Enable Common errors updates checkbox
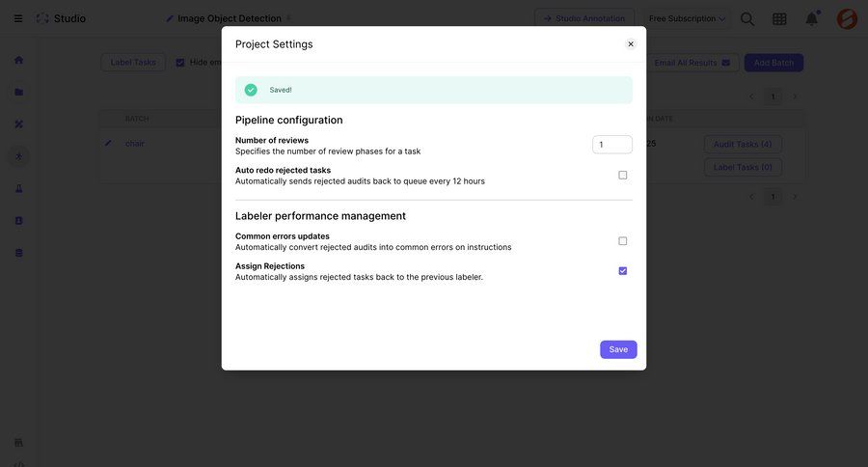Viewport: 868px width, 467px height. pos(623,241)
